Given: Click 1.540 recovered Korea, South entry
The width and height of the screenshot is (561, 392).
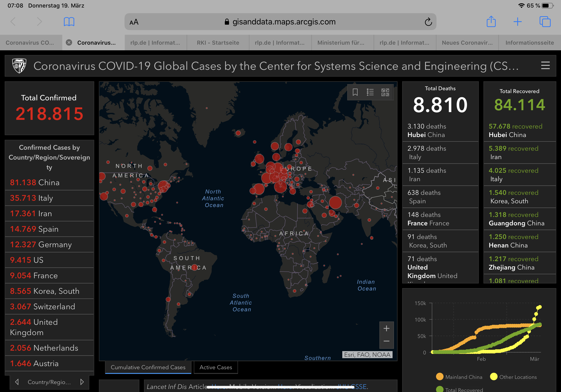Looking at the screenshot, I should (520, 197).
